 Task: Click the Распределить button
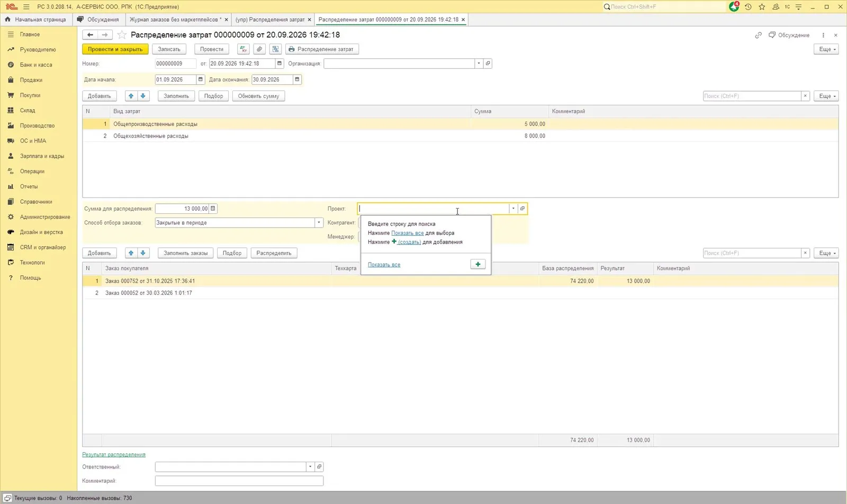[x=274, y=253]
